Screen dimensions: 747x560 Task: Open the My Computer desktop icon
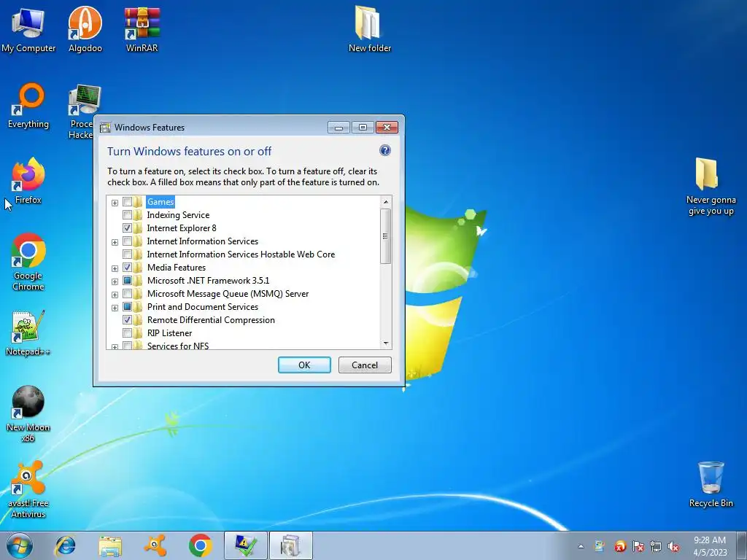pyautogui.click(x=28, y=29)
